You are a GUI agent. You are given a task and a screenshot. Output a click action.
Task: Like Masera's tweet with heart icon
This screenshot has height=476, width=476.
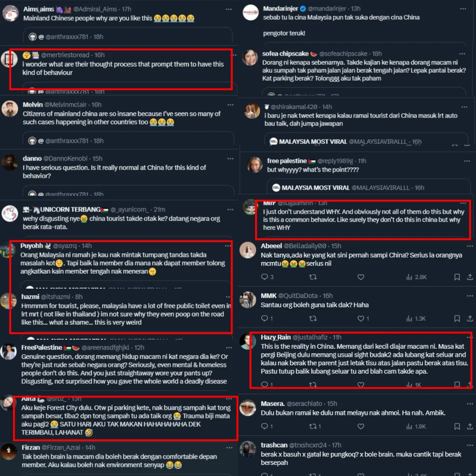(x=361, y=426)
